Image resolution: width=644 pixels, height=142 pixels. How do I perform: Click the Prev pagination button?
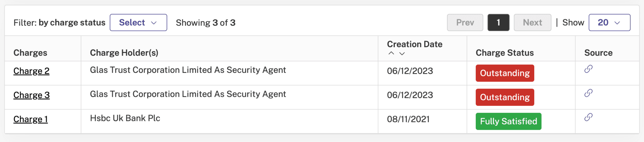coord(465,23)
